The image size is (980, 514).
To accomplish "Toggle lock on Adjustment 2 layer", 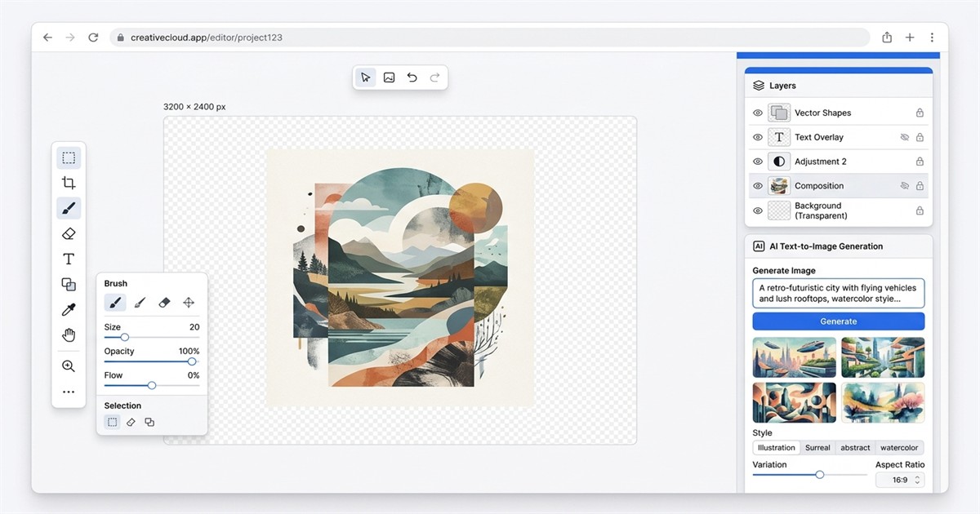I will 920,162.
